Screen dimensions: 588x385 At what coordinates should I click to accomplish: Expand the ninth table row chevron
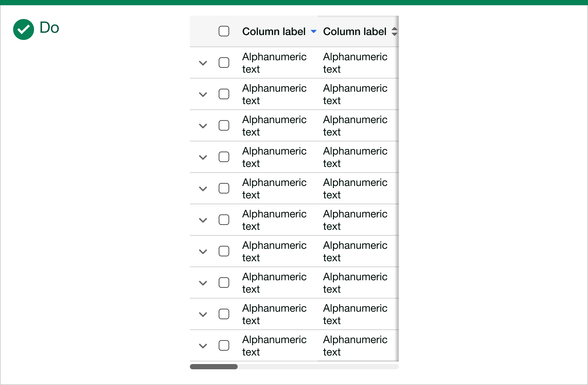203,314
